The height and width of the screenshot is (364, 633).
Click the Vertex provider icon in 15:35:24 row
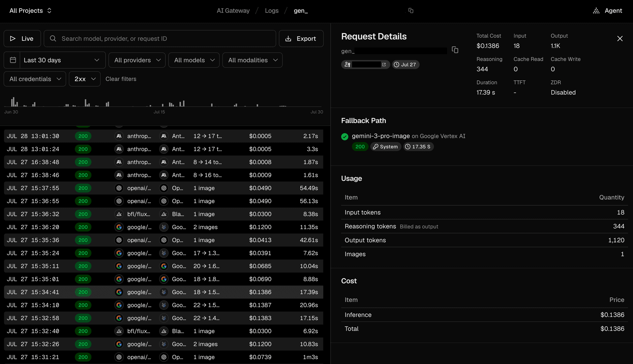(164, 253)
